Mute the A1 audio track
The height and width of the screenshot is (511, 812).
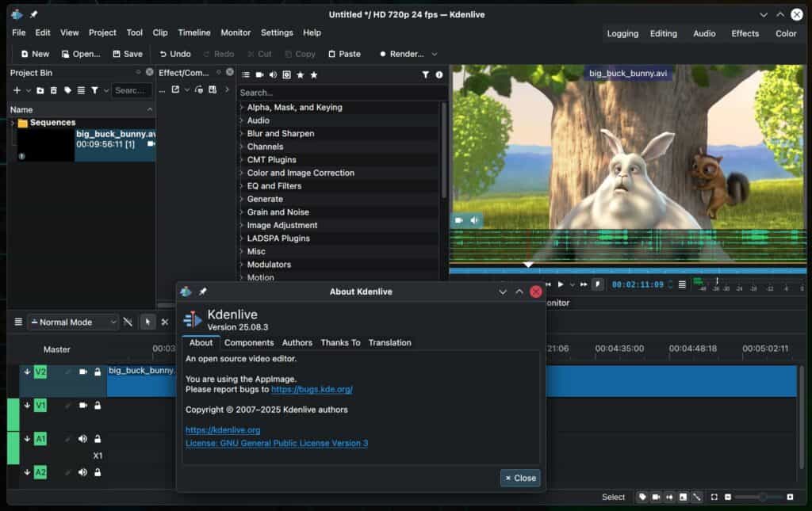pyautogui.click(x=82, y=439)
